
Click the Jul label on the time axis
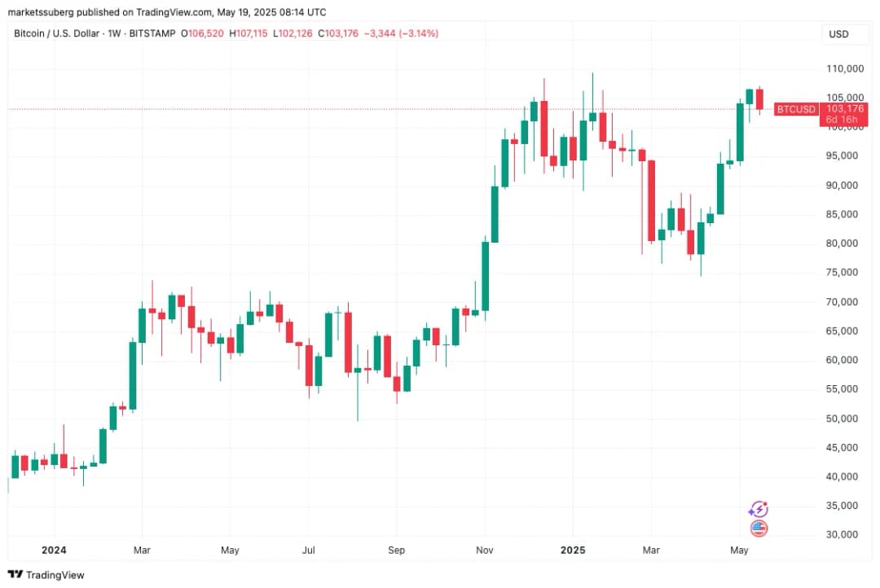(x=308, y=551)
